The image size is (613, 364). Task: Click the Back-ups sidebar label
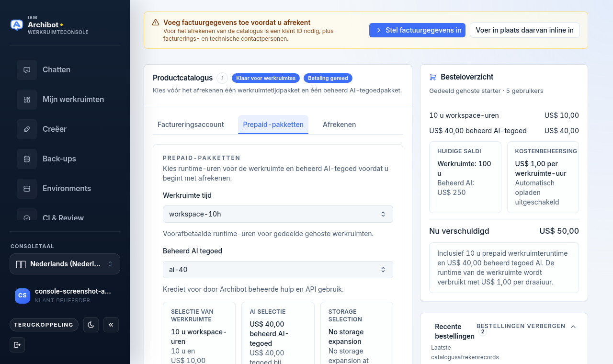[x=59, y=159]
